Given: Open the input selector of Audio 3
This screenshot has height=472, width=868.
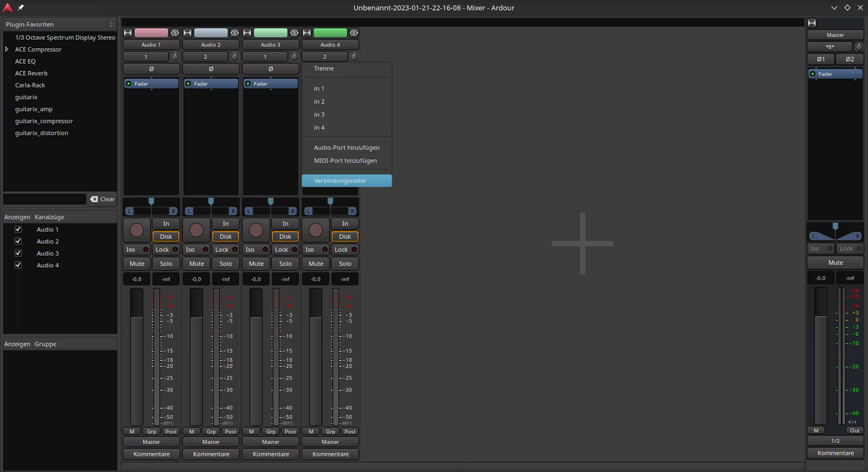Looking at the screenshot, I should point(265,57).
